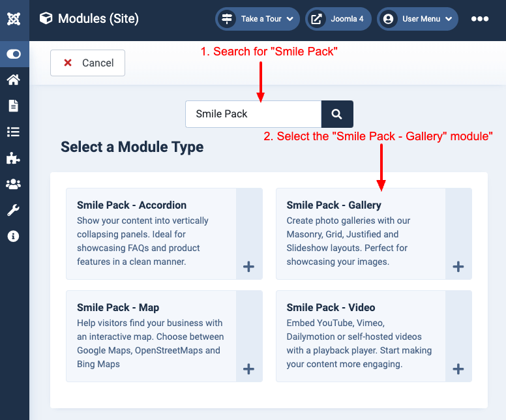Click the user avatar icon
The image size is (506, 420).
(x=388, y=19)
